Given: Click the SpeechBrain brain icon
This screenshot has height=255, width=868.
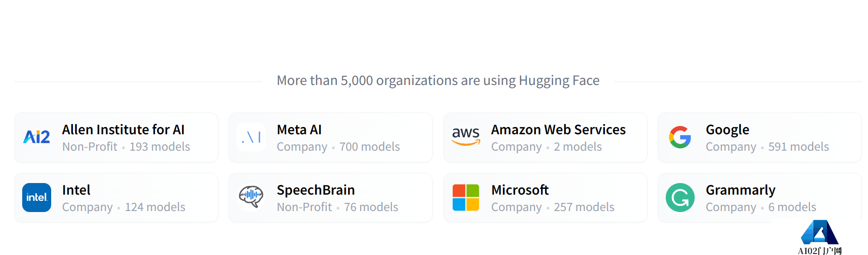Looking at the screenshot, I should pos(251,197).
